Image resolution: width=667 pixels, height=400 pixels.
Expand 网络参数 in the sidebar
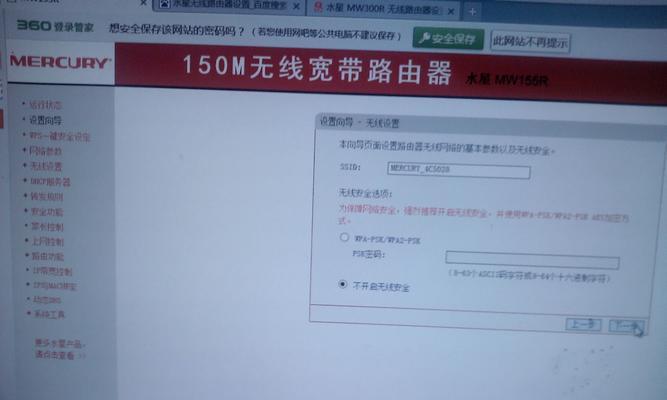tap(46, 151)
